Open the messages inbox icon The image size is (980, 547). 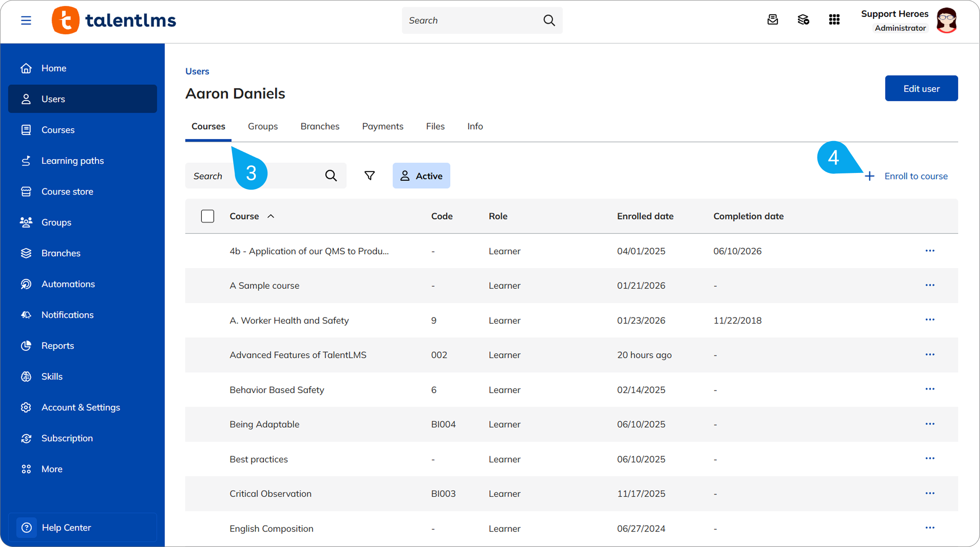[773, 20]
